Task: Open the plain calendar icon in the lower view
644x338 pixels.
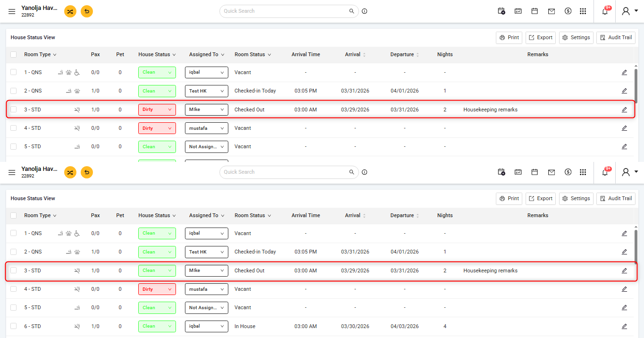Action: point(535,172)
